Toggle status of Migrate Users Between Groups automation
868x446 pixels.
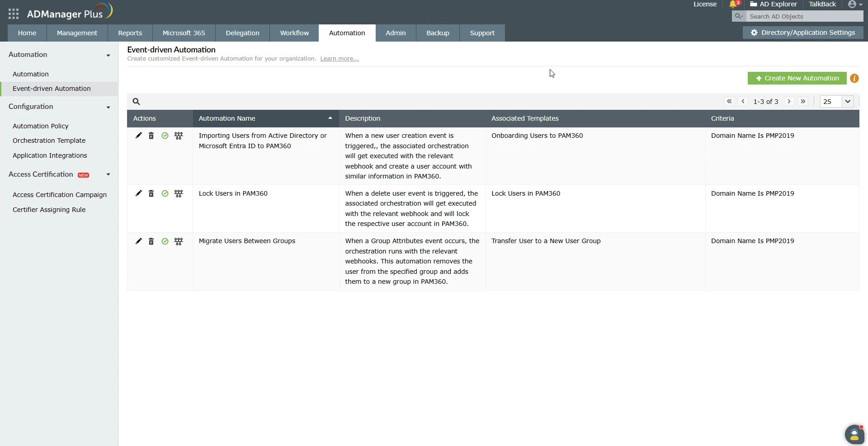[x=165, y=241]
